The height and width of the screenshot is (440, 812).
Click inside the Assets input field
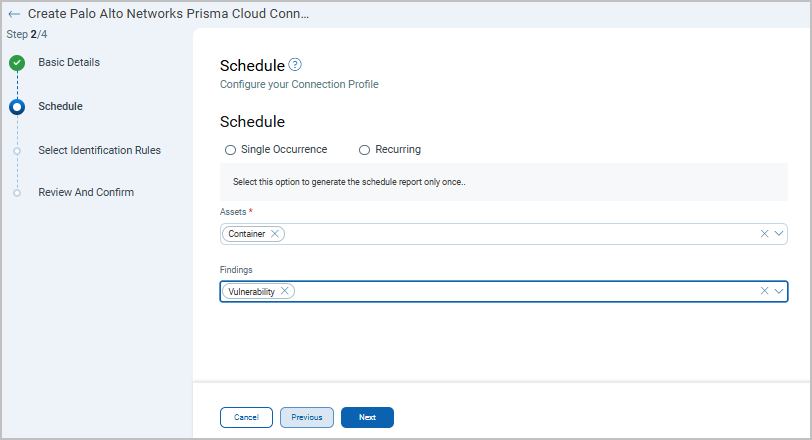click(x=520, y=234)
